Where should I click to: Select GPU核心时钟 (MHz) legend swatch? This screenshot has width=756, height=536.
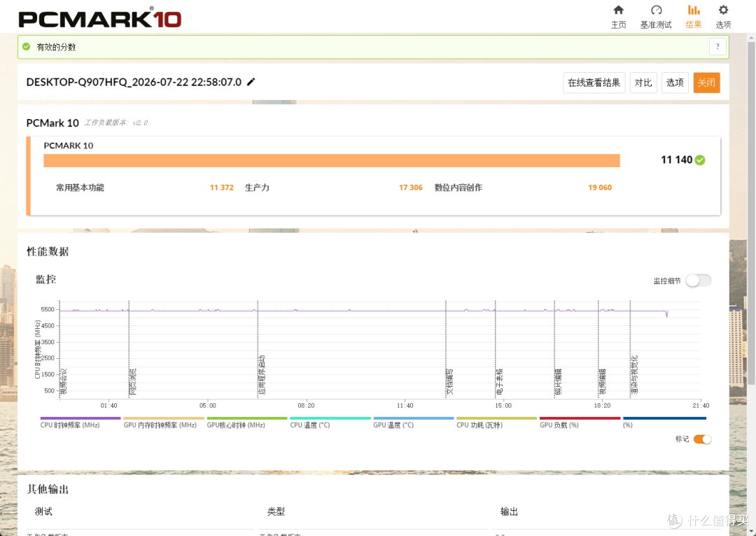(x=247, y=418)
